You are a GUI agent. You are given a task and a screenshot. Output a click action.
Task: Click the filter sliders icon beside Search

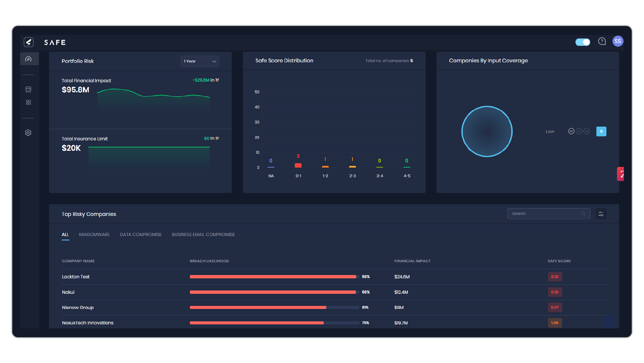click(601, 214)
